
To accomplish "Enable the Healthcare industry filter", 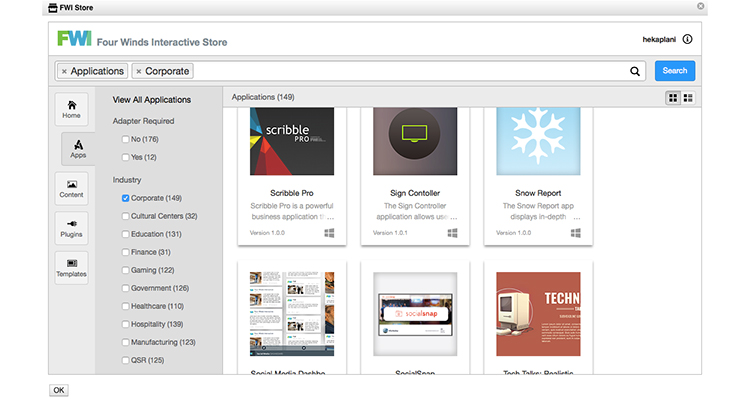I will (125, 306).
